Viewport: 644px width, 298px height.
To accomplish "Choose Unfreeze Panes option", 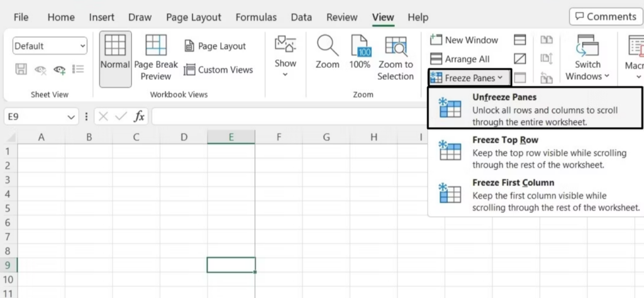I will coord(535,108).
